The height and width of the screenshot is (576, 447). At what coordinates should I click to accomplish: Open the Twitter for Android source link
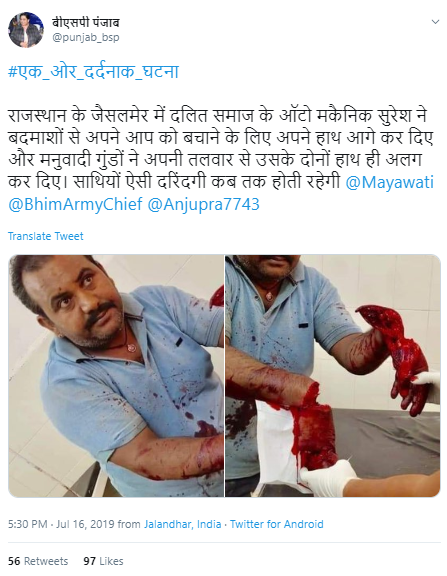pos(277,524)
